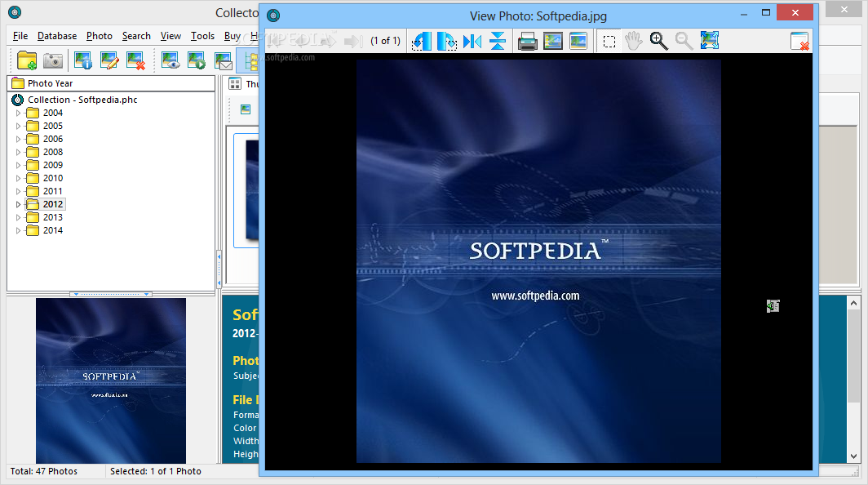868x485 pixels.
Task: Zoom in with the magnifier plus icon
Action: coord(659,41)
